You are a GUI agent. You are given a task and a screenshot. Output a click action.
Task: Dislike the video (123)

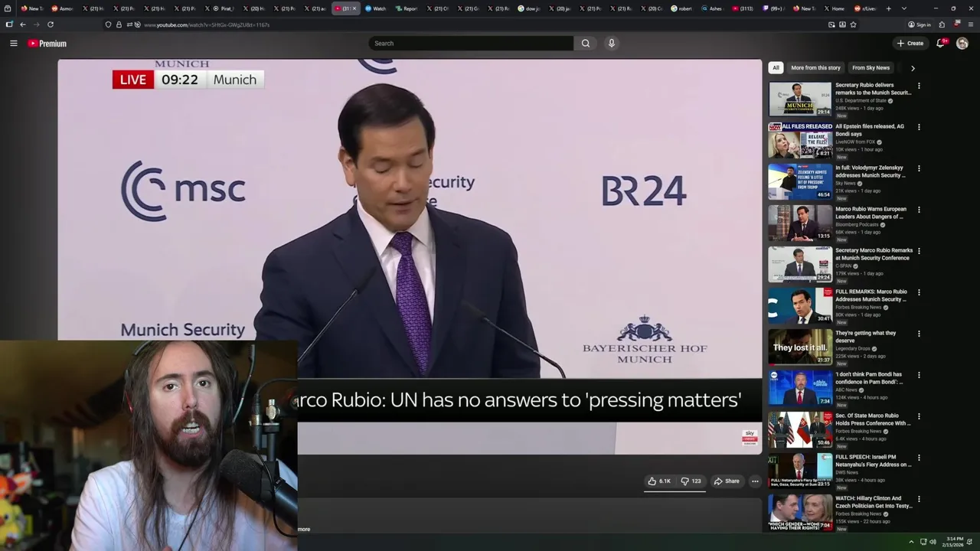(x=691, y=481)
